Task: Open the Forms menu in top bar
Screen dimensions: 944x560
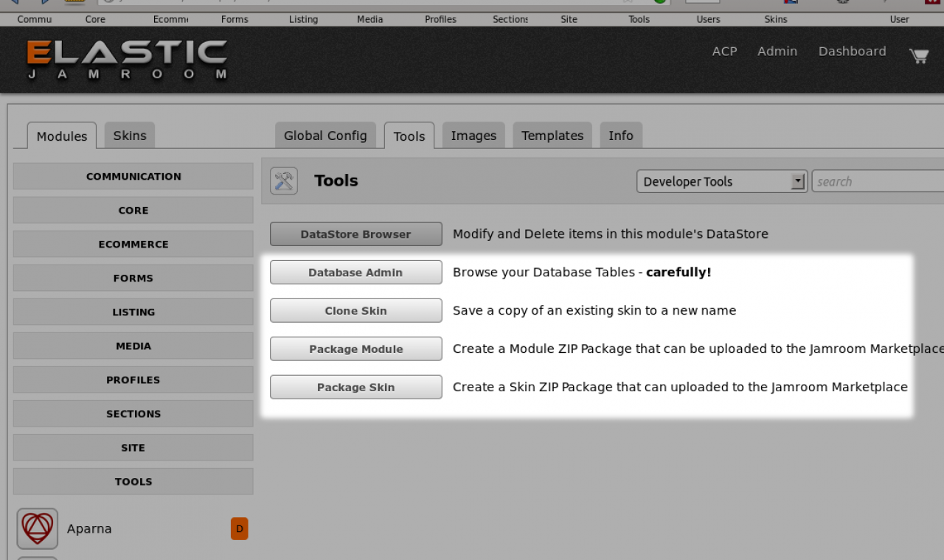Action: 235,19
